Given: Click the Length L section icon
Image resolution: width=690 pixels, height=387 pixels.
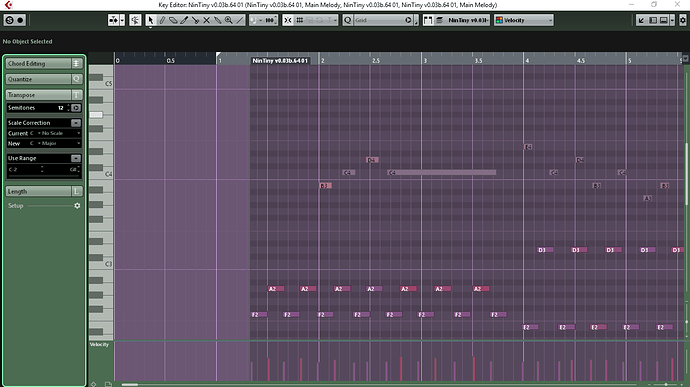Looking at the screenshot, I should coord(77,192).
